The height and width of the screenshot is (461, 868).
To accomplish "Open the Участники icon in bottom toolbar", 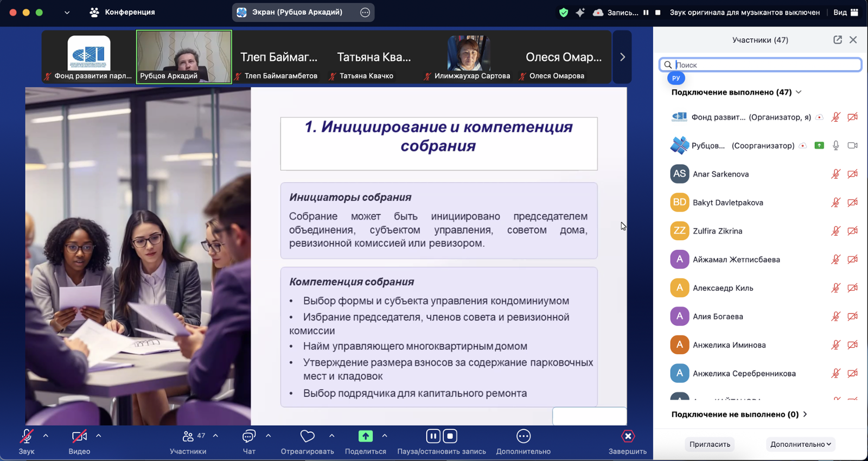I will (x=188, y=437).
